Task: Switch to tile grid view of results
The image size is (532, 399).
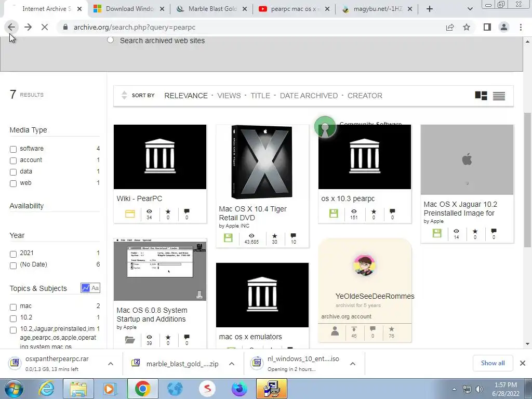Action: click(481, 96)
